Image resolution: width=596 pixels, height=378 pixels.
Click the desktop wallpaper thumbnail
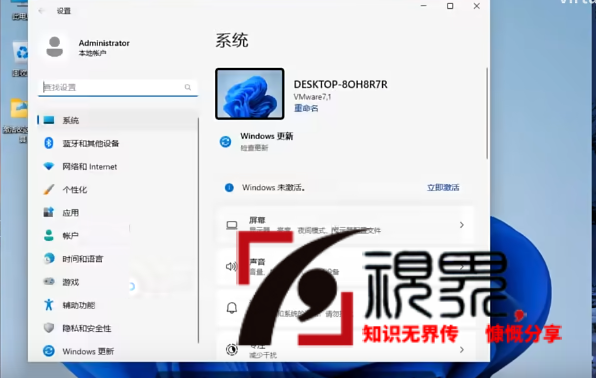(250, 94)
